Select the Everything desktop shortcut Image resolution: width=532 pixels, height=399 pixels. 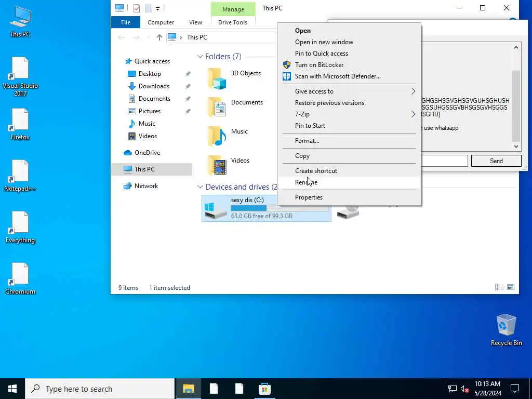[20, 228]
